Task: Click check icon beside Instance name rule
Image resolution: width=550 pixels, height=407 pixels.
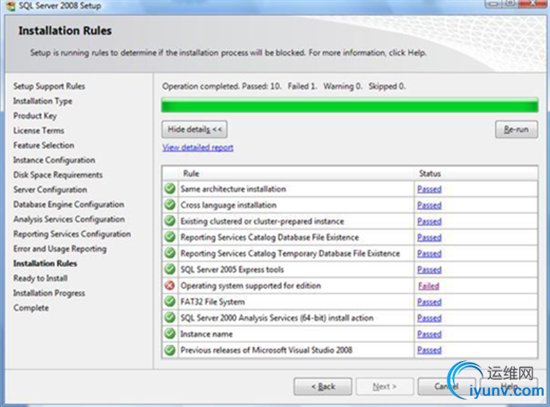Action: [170, 334]
